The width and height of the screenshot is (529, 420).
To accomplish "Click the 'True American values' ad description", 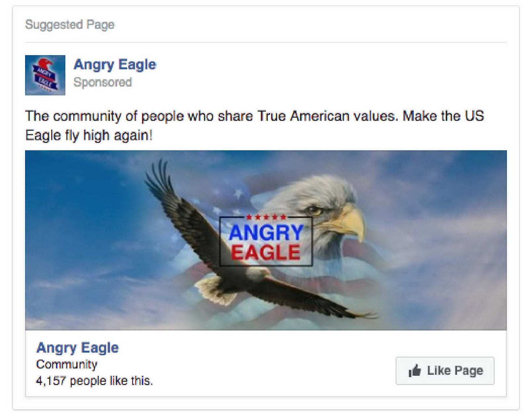I will tap(255, 126).
